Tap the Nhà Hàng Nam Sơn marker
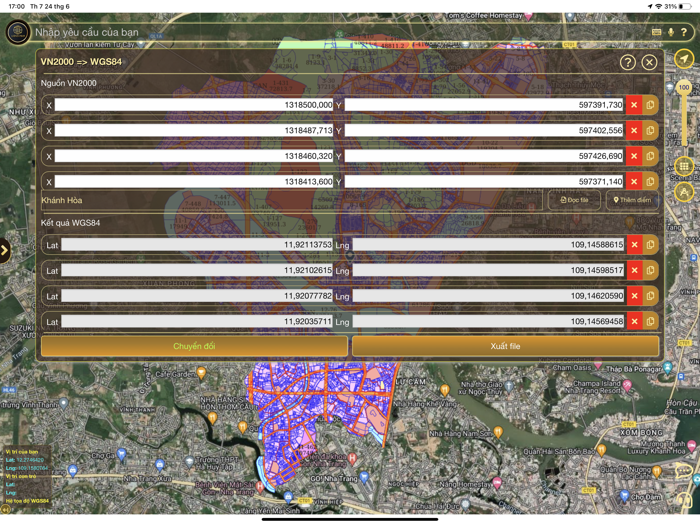The image size is (700, 525). [x=498, y=432]
